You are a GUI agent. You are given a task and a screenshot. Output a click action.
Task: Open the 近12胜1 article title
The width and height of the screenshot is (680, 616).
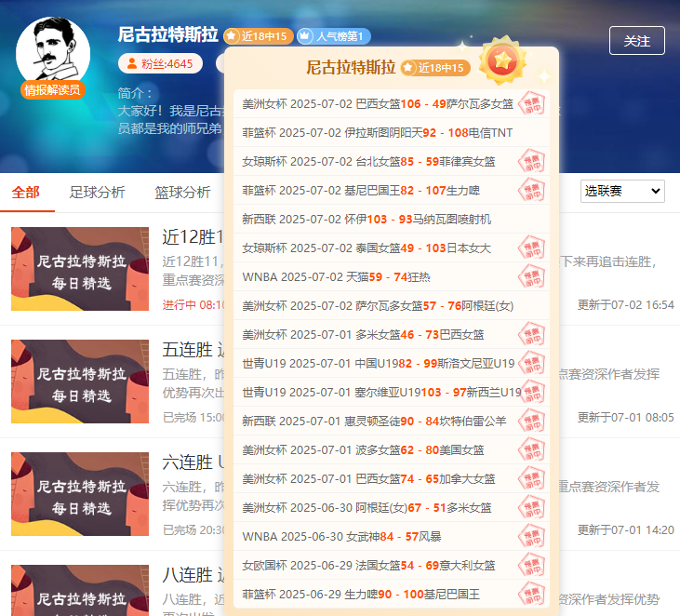(x=193, y=237)
